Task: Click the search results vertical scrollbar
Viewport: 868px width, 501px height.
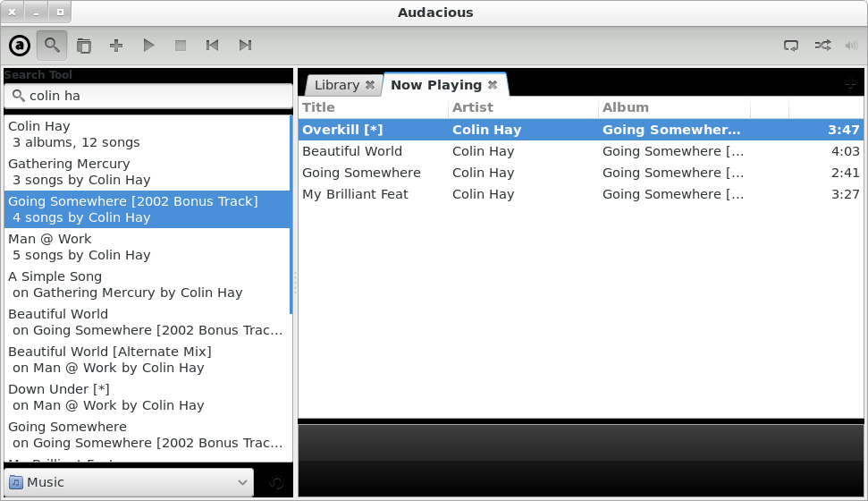Action: coord(291,215)
